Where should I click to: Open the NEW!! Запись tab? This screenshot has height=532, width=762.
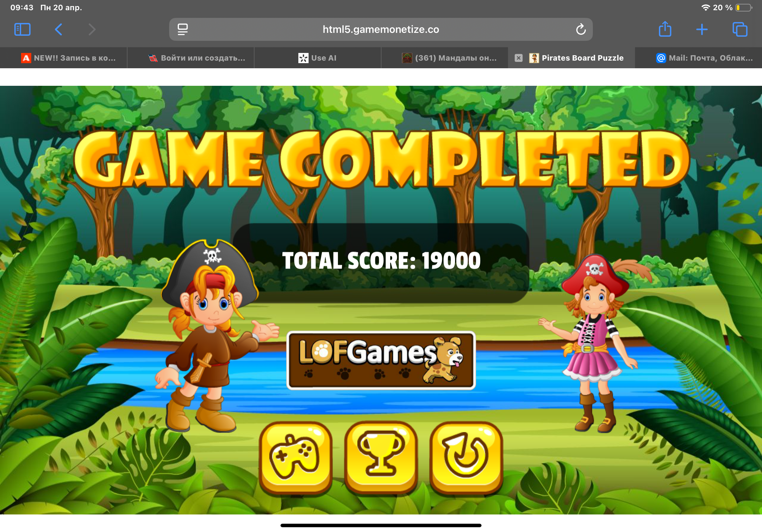(x=68, y=58)
